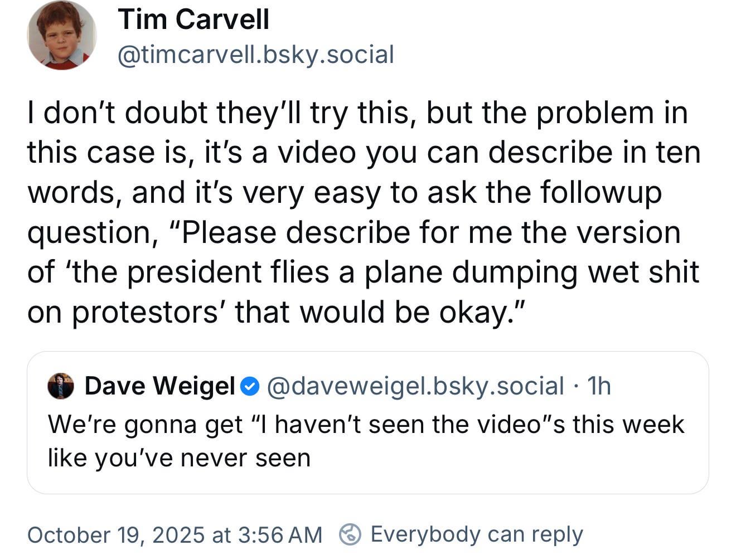Click the "Everybody can reply" label
Viewport: 736px width, 560px height.
click(476, 534)
